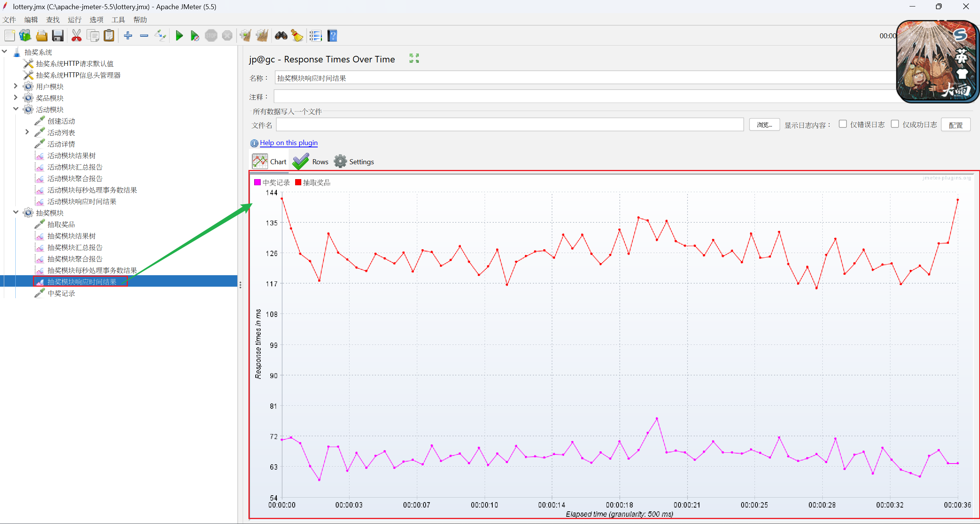Click the Save floppy disk icon
Screen dimensions: 980x524
pyautogui.click(x=58, y=36)
